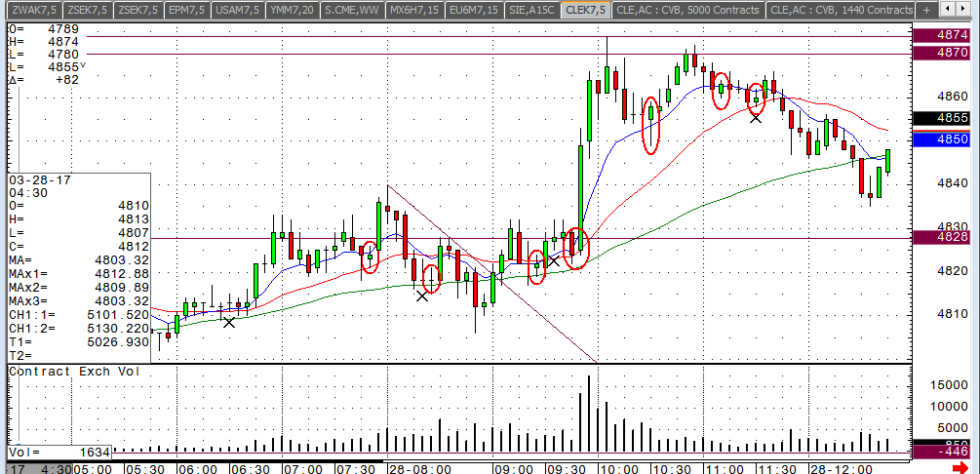Click the red arrow to jump to latest bar
Viewport: 980px width, 474px height.
point(960,468)
